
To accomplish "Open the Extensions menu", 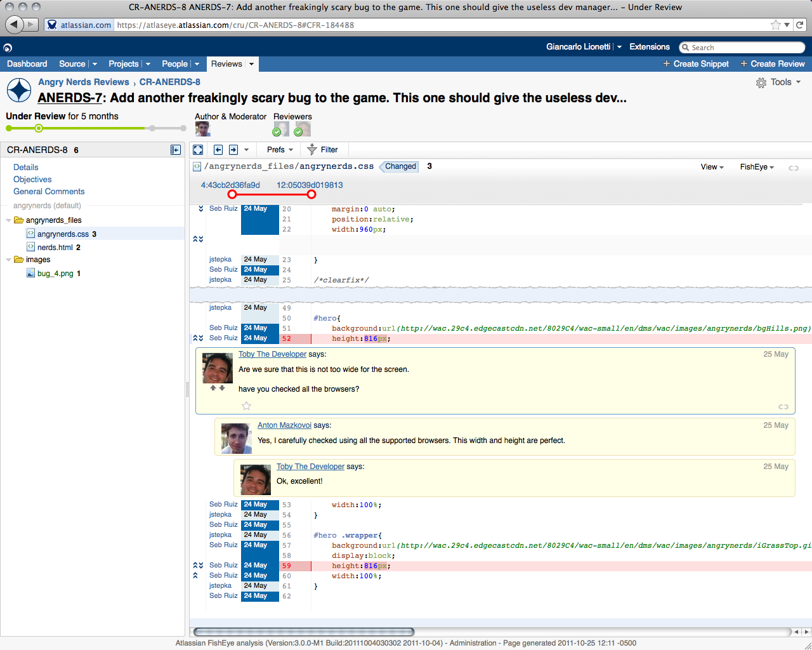I will pyautogui.click(x=650, y=47).
